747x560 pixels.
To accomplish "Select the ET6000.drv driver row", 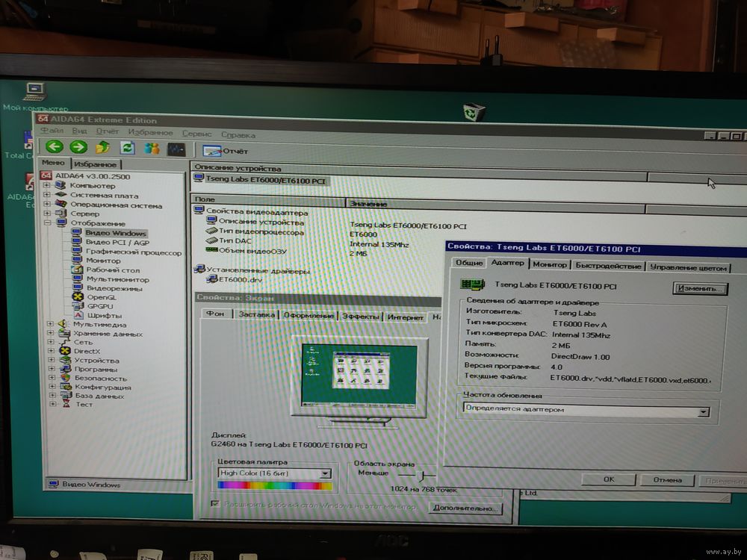I will (235, 279).
